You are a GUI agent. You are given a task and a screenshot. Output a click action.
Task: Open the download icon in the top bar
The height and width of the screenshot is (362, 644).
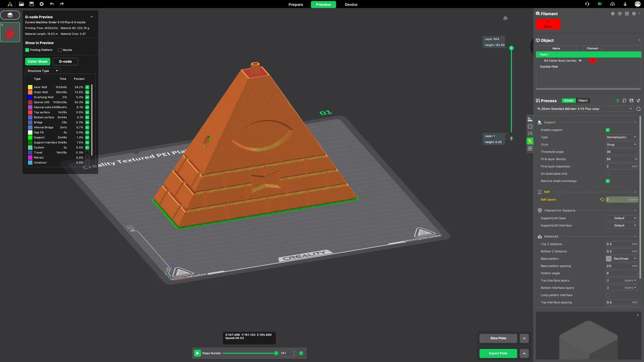point(625,4)
